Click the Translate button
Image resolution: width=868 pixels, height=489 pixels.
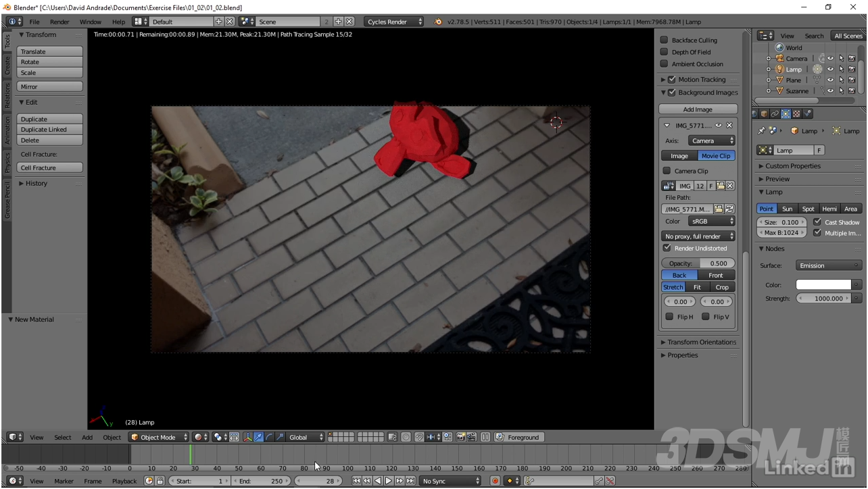49,51
